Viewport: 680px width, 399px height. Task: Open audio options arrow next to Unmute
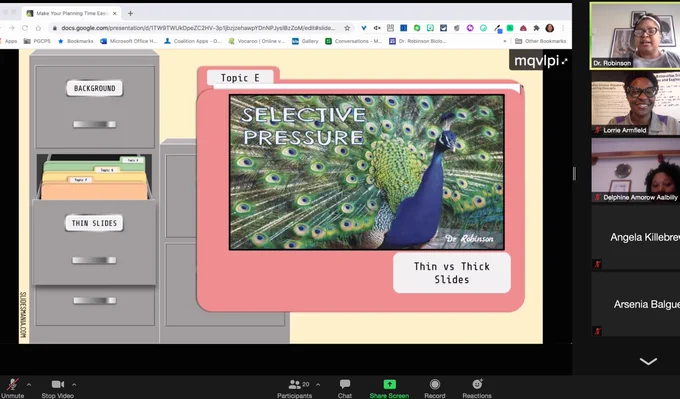click(29, 384)
